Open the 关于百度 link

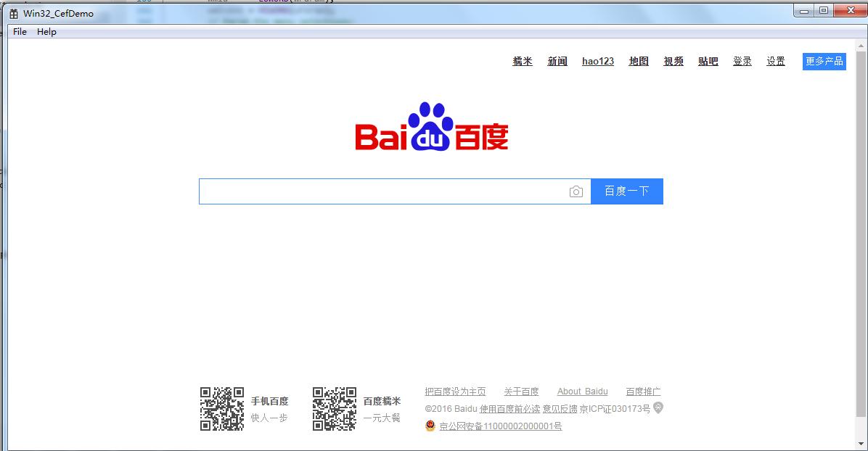521,392
